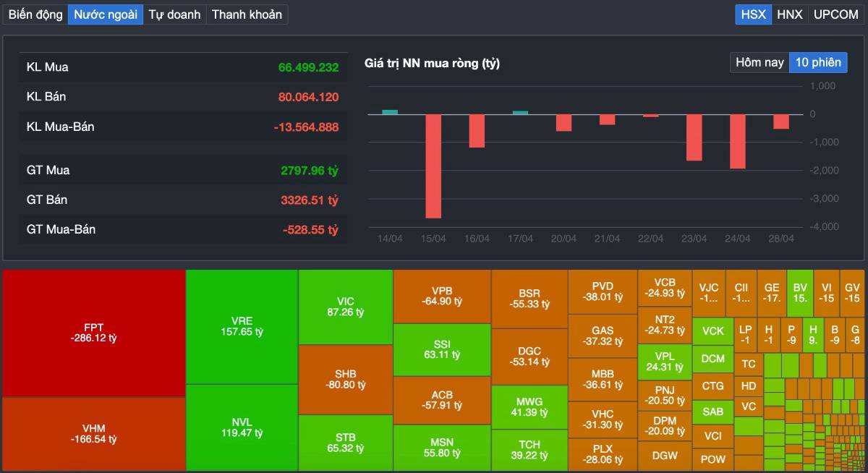Click the BSR -55.33 tỷ cell
The image size is (868, 473).
click(x=529, y=299)
